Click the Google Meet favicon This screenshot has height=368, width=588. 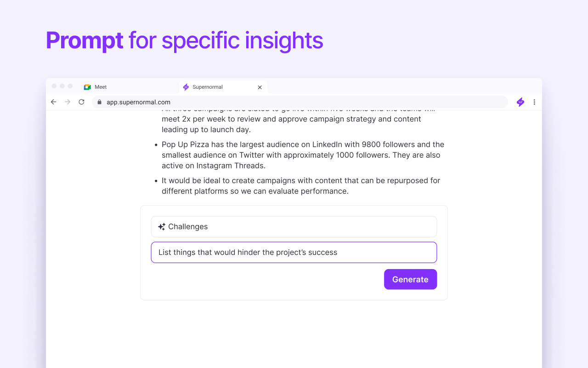click(x=87, y=87)
